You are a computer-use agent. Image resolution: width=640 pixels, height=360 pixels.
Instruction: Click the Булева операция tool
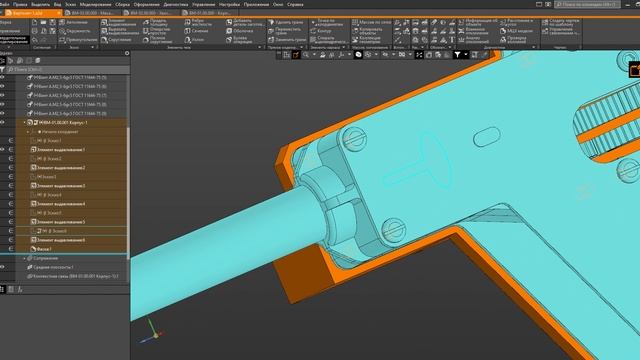[x=239, y=40]
